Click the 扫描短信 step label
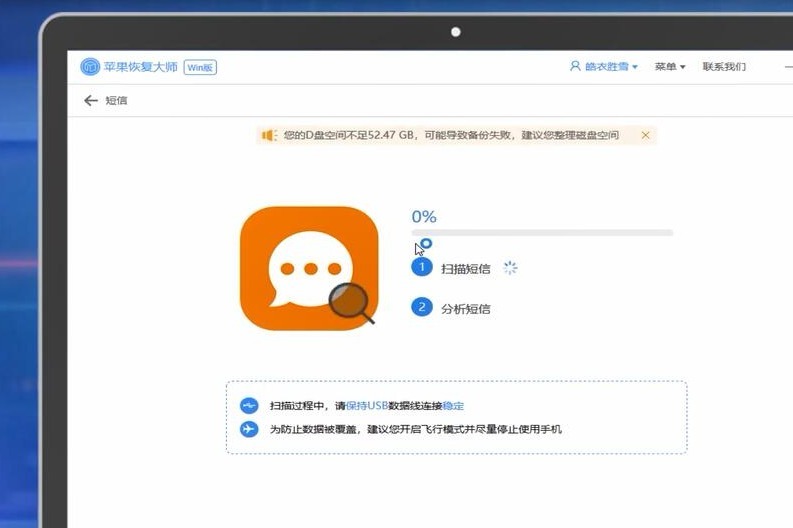The height and width of the screenshot is (528, 793). (x=466, y=269)
